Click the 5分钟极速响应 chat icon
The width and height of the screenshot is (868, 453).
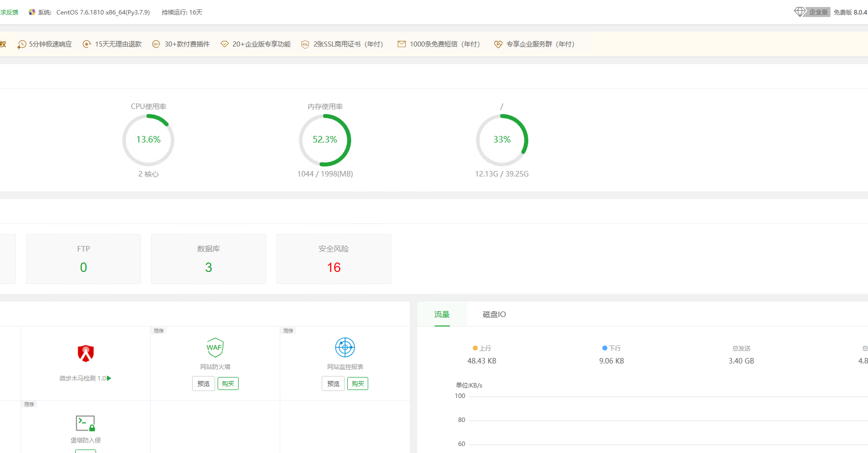coord(22,44)
